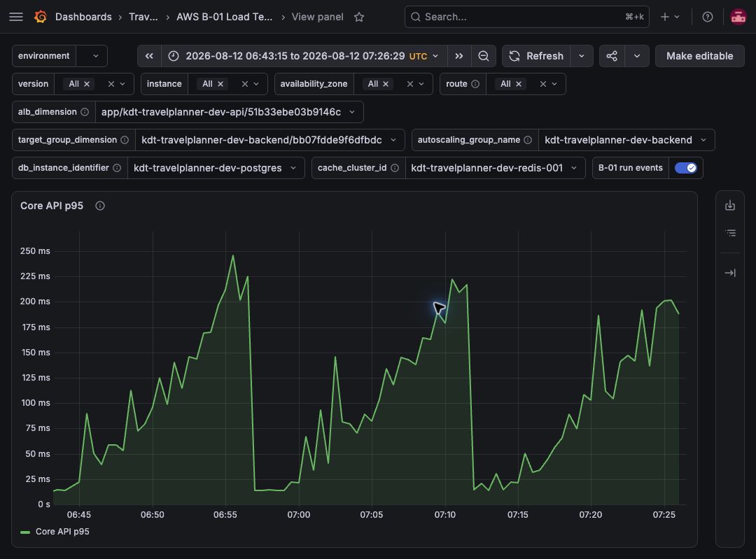Image resolution: width=756 pixels, height=559 pixels.
Task: Open refresh interval dropdown arrow
Action: [x=582, y=56]
